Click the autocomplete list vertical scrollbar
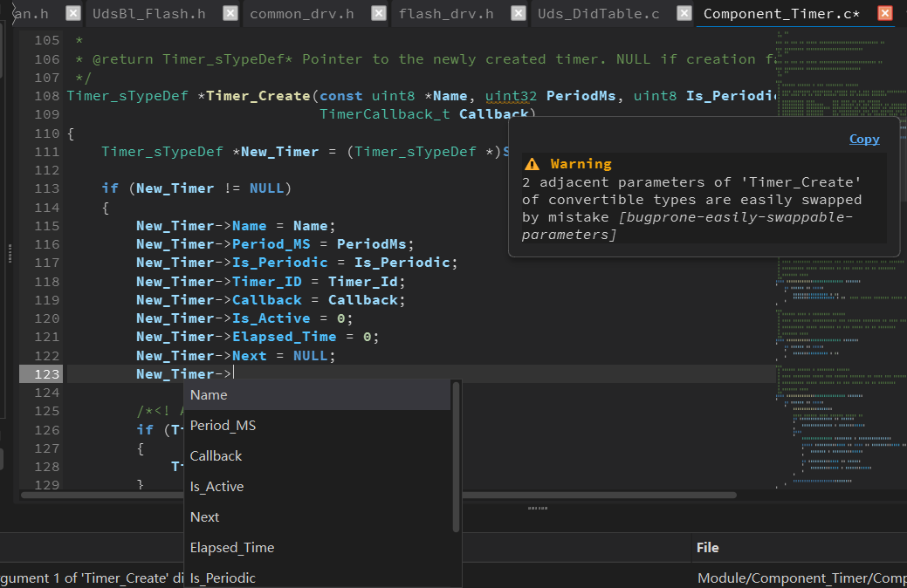The width and height of the screenshot is (907, 588). 456,457
